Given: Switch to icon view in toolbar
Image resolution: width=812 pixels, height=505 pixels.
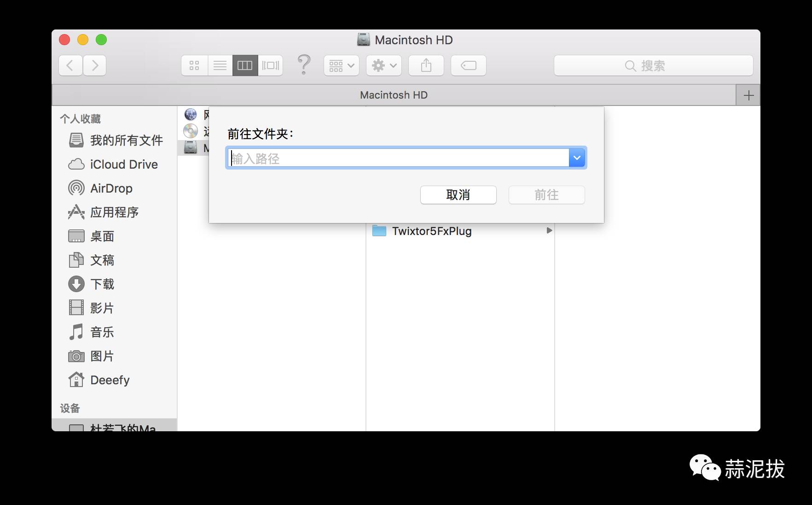Looking at the screenshot, I should (x=194, y=65).
